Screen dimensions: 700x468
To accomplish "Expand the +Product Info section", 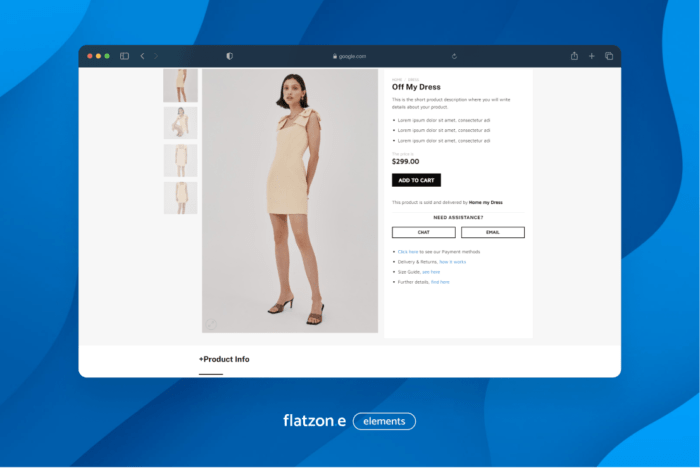I will (x=224, y=359).
